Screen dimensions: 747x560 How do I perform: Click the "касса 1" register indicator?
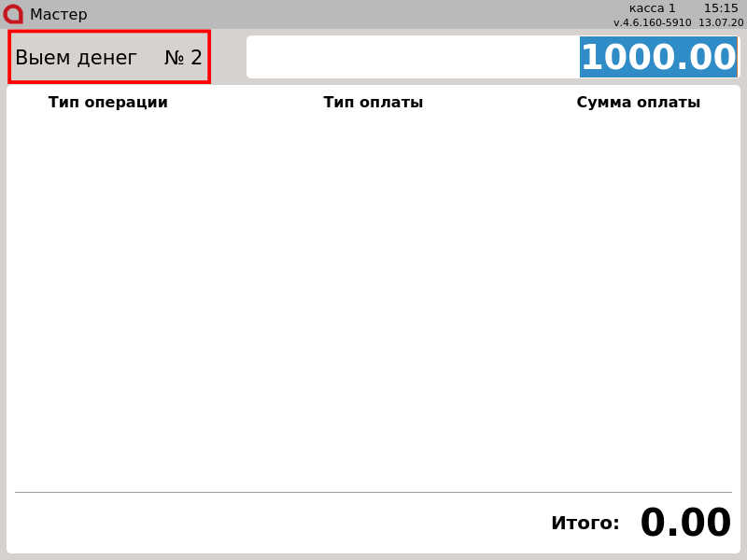click(x=652, y=8)
